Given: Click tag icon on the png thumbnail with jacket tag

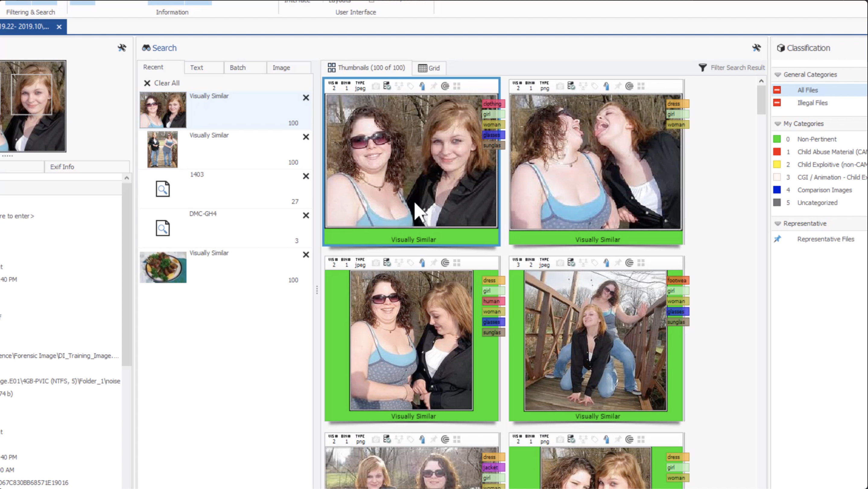Looking at the screenshot, I should coord(410,439).
